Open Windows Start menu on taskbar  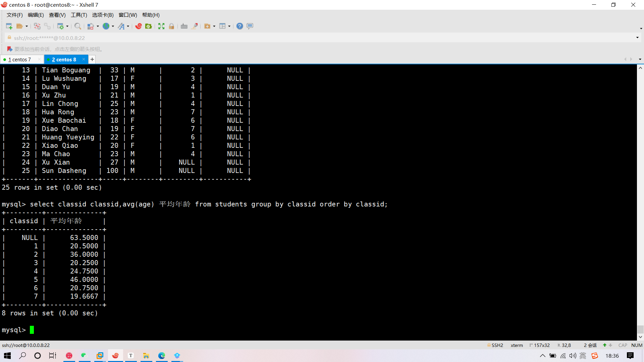coord(7,356)
